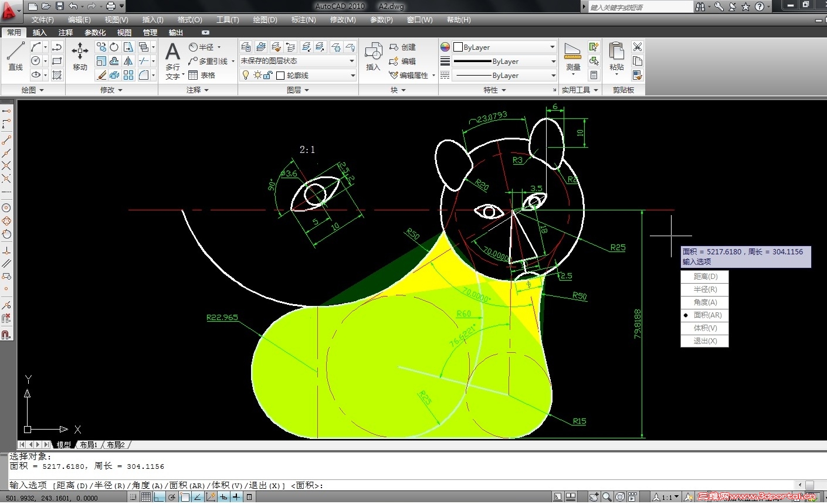Click the command line input area
This screenshot has width=827, height=504.
(x=401, y=485)
